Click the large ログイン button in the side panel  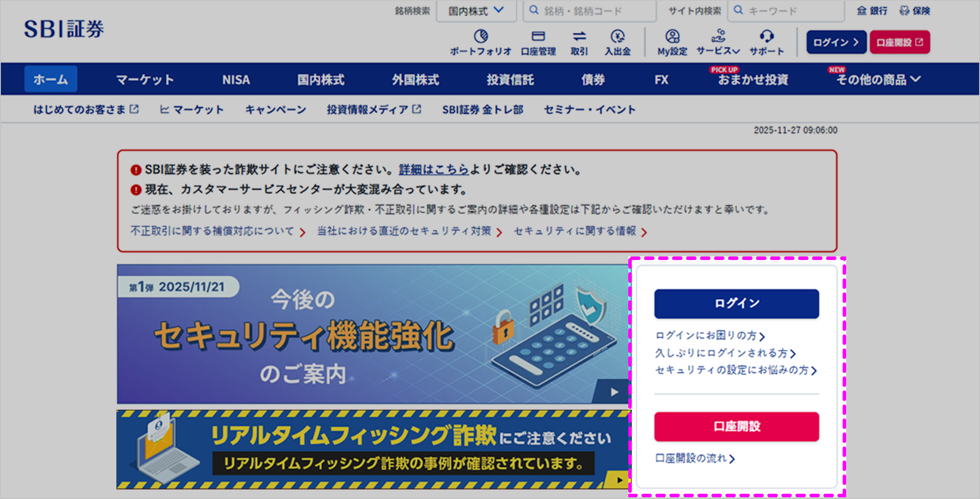point(736,303)
